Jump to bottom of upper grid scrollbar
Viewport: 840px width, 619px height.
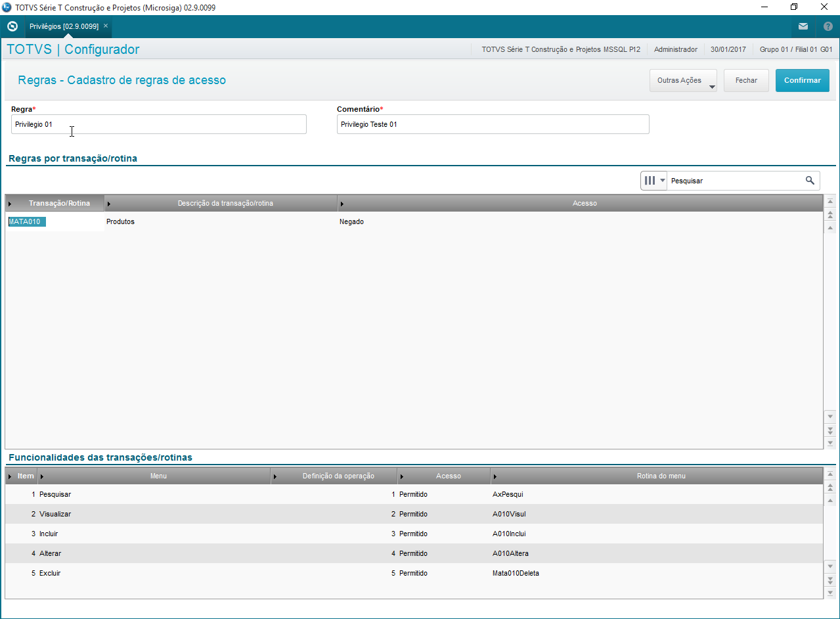click(x=830, y=443)
